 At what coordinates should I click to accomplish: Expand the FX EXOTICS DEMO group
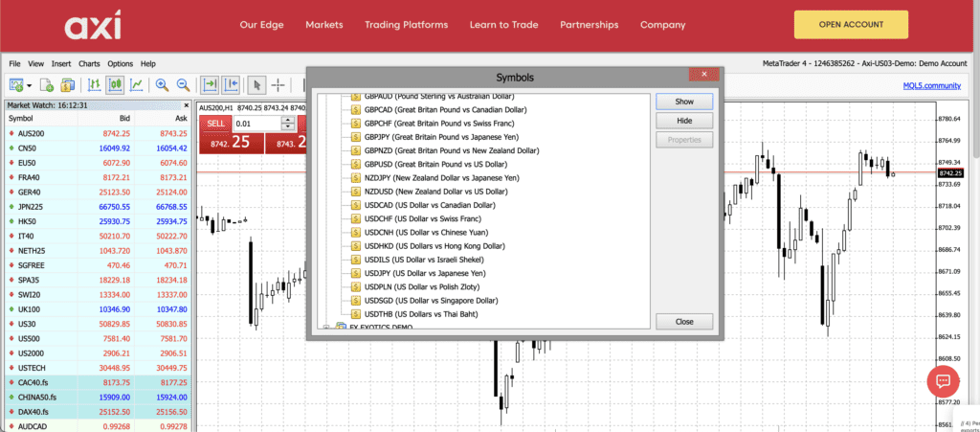[x=325, y=327]
